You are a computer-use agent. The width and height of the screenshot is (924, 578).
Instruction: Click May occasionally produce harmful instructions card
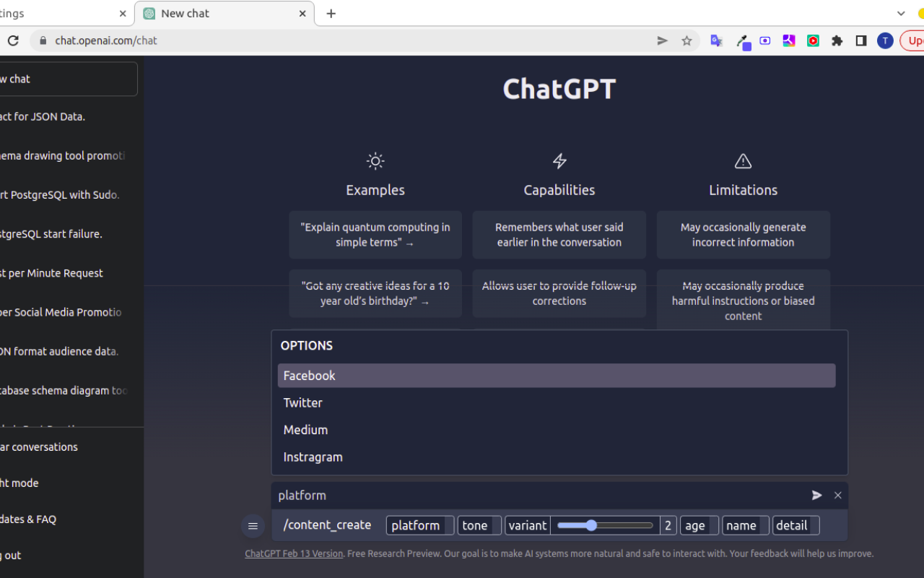pos(744,301)
